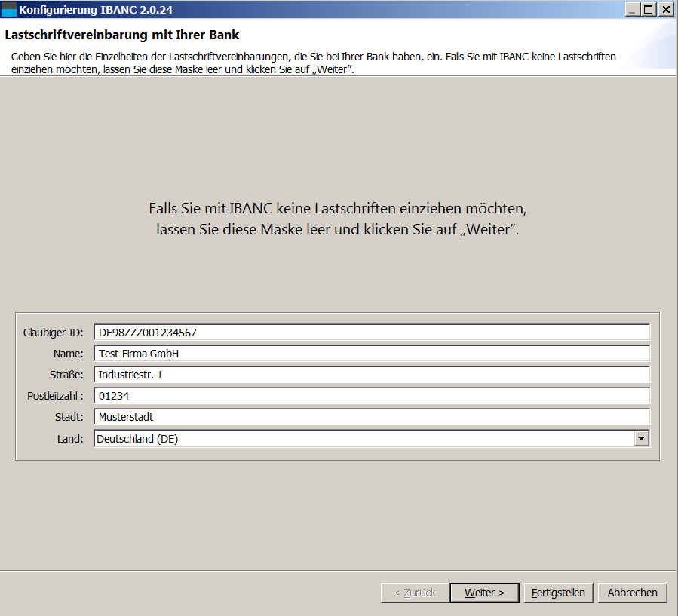Viewport: 678px width, 616px height.
Task: Select the Postleitzahl field containing 01234
Action: [x=372, y=396]
